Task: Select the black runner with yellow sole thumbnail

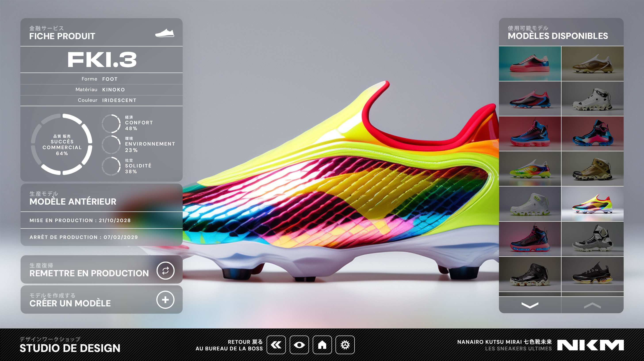Action: click(592, 274)
